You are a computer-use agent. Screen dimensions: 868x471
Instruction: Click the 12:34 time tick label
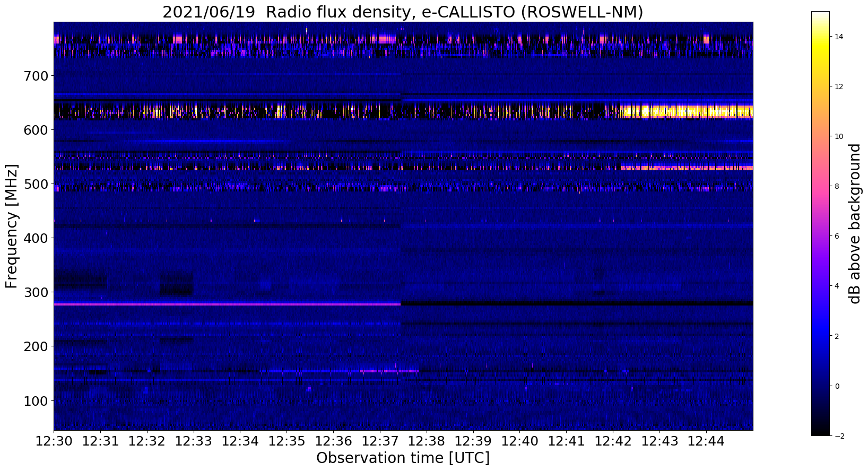[x=240, y=441]
